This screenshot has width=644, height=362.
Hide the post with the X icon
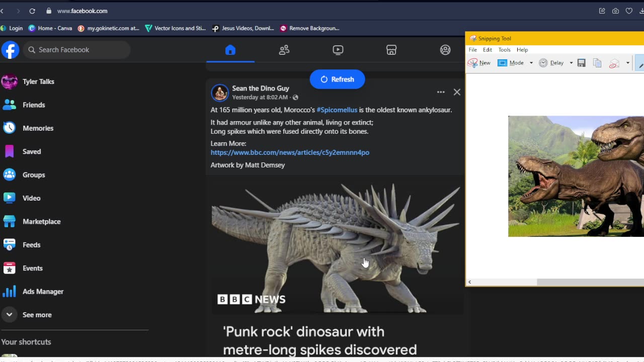click(457, 92)
